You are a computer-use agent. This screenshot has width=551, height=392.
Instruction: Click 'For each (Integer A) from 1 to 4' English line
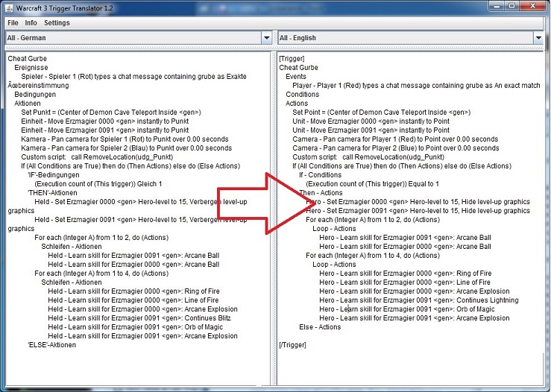[373, 256]
